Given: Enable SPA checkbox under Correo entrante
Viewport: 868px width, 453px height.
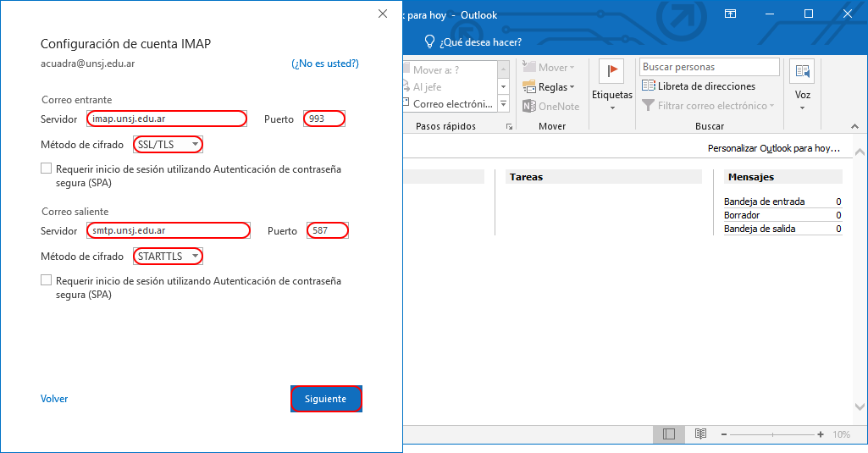Looking at the screenshot, I should click(x=46, y=168).
